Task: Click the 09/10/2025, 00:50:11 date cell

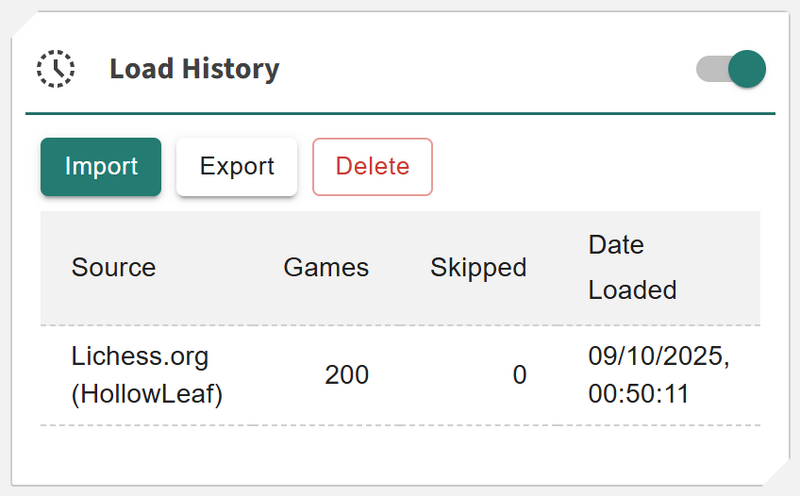Action: 658,375
